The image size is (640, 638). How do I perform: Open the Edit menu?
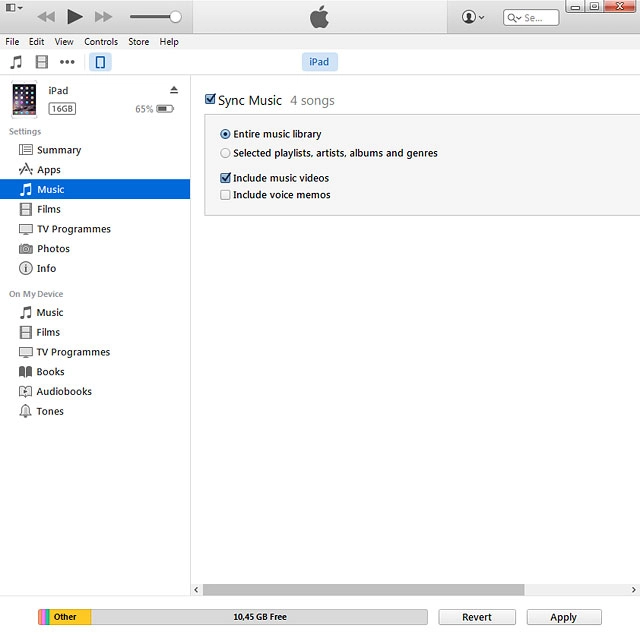click(x=36, y=42)
